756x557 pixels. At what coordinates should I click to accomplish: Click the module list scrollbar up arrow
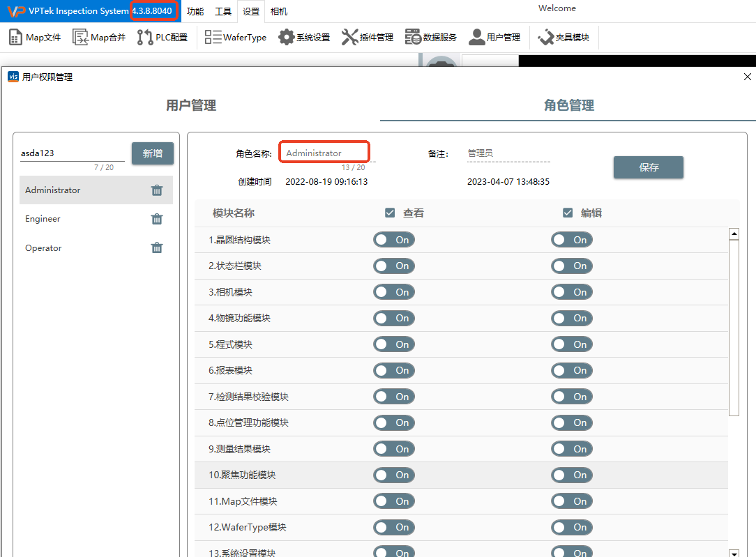(x=734, y=234)
